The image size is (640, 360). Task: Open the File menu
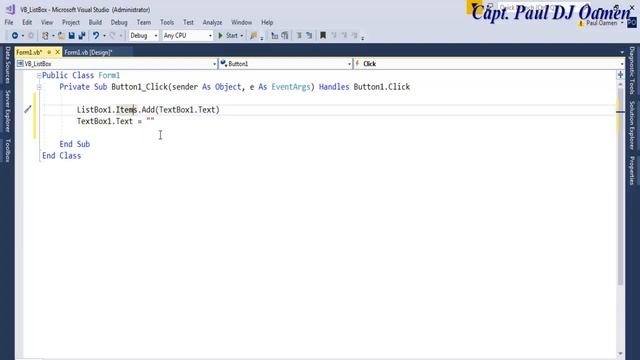[9, 22]
